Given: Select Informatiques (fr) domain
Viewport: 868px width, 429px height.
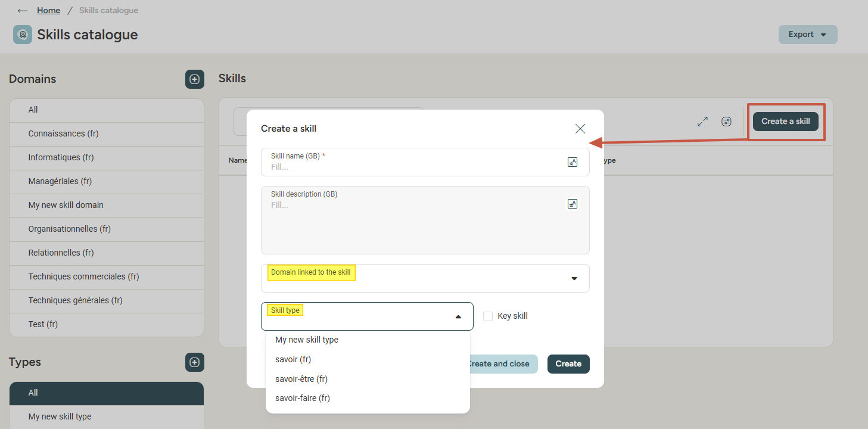Looking at the screenshot, I should tap(61, 157).
